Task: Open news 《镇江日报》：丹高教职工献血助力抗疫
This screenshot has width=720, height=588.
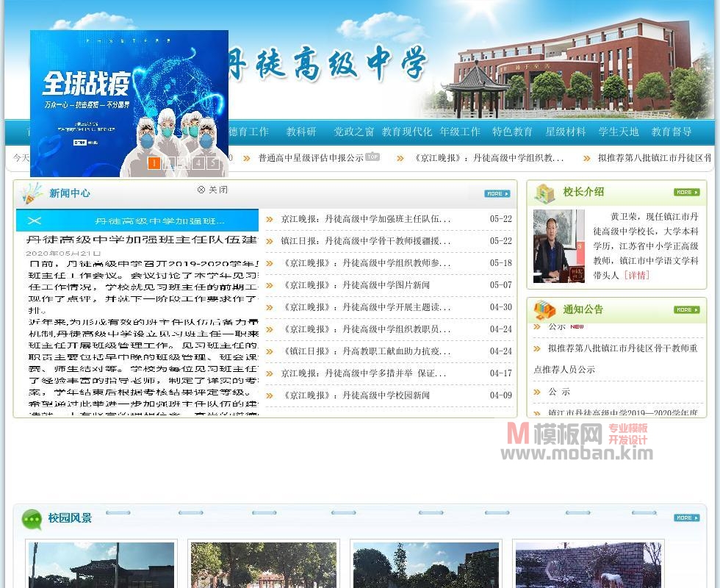Action: pos(366,351)
